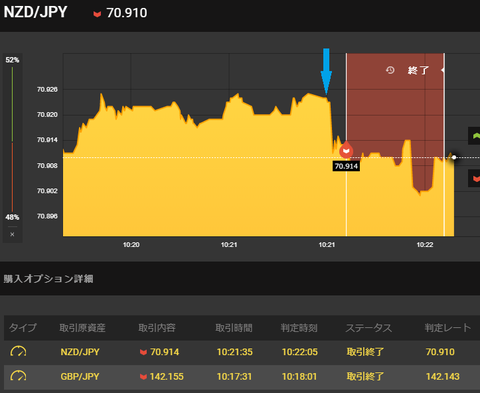Click the gauge icon in NZD/JPY row
The image size is (480, 393).
tap(18, 352)
